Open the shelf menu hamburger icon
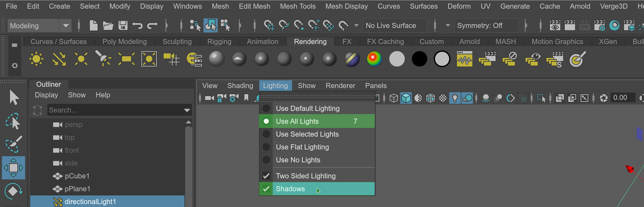This screenshot has height=207, width=644. [x=14, y=45]
